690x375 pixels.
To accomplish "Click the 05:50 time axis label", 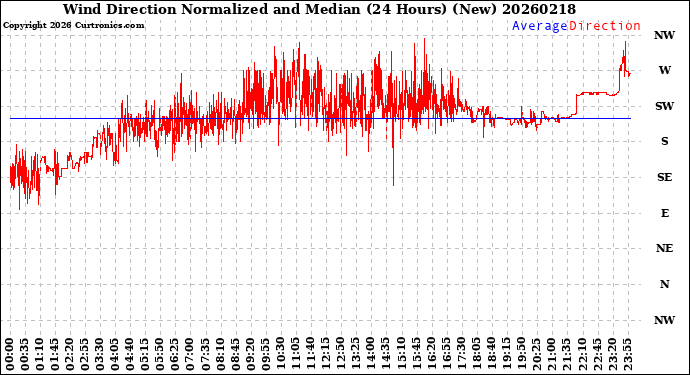I will [161, 355].
